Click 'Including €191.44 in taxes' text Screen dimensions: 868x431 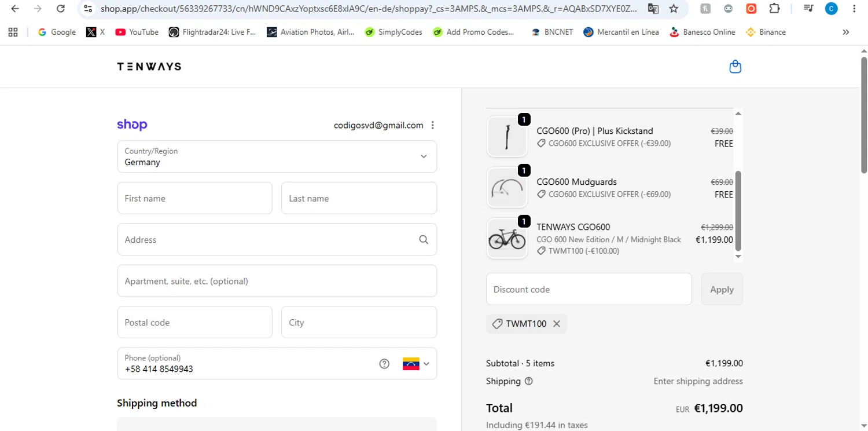point(537,425)
